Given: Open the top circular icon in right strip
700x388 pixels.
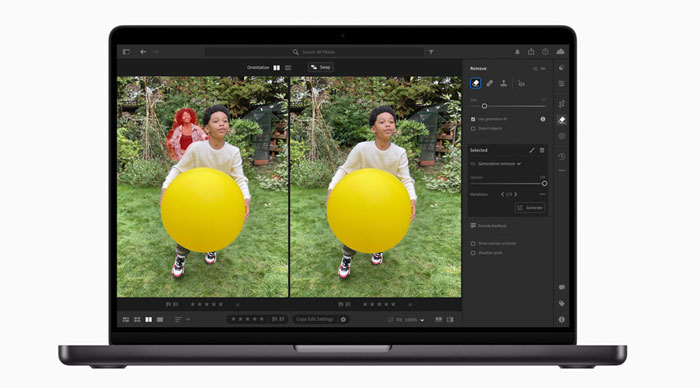Looking at the screenshot, I should [562, 67].
